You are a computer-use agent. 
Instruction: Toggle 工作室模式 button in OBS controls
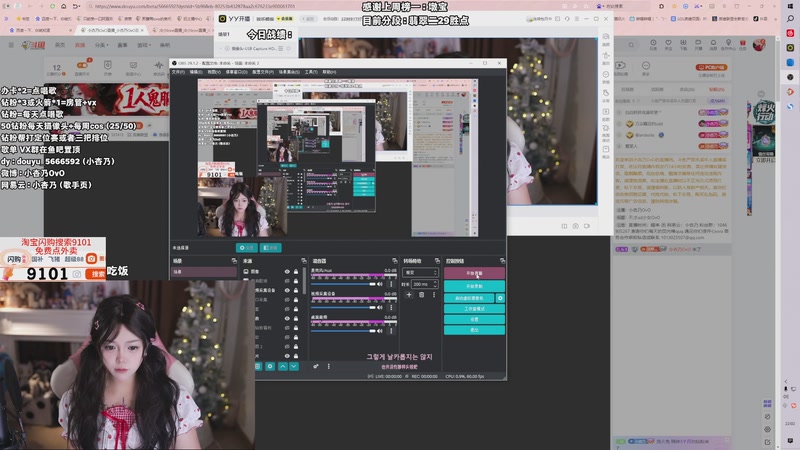click(x=474, y=309)
